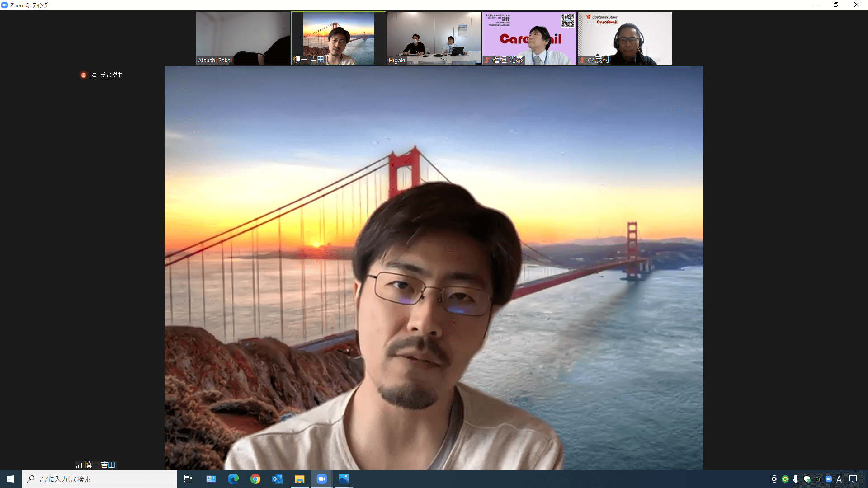The width and height of the screenshot is (868, 488).
Task: Click the taskbar search box ここに入力して検索
Action: 99,479
